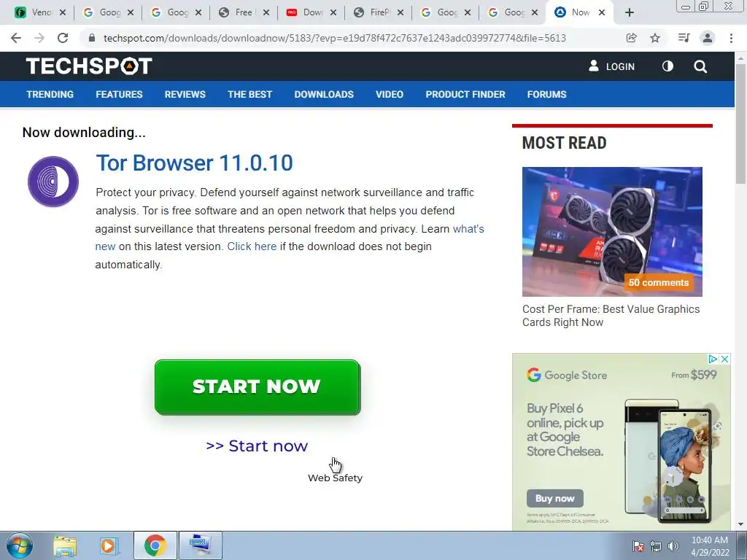
Task: Close the active Now downloading tab
Action: pyautogui.click(x=602, y=12)
